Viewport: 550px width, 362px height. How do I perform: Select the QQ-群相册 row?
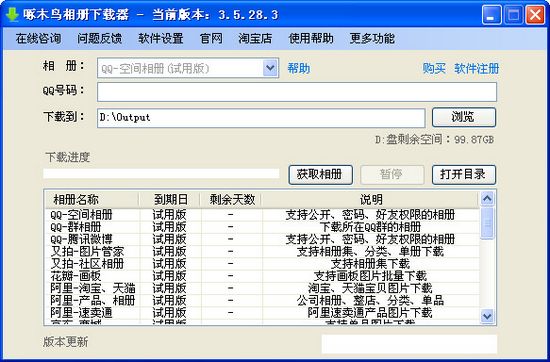point(262,227)
